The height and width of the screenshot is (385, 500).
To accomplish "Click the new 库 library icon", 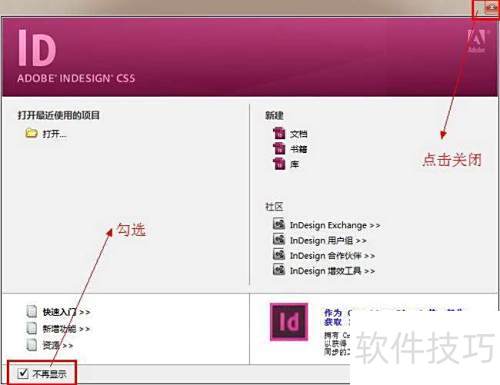I will pyautogui.click(x=279, y=164).
